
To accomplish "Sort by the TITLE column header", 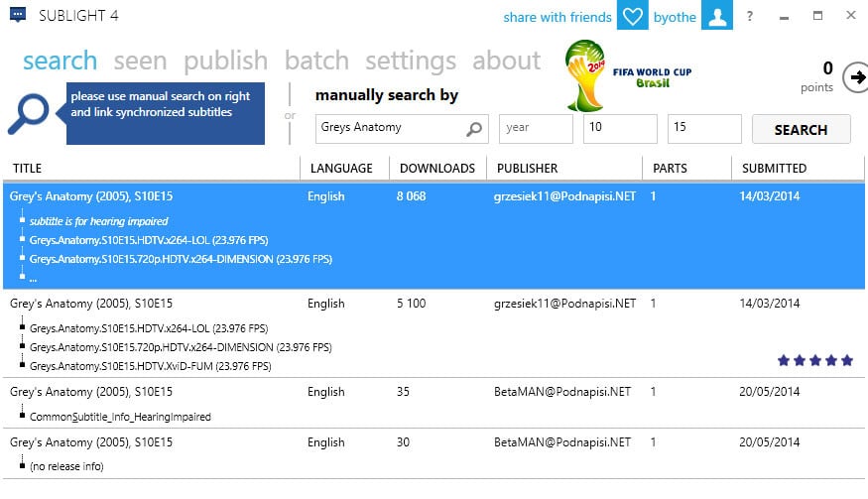I will 151,169.
